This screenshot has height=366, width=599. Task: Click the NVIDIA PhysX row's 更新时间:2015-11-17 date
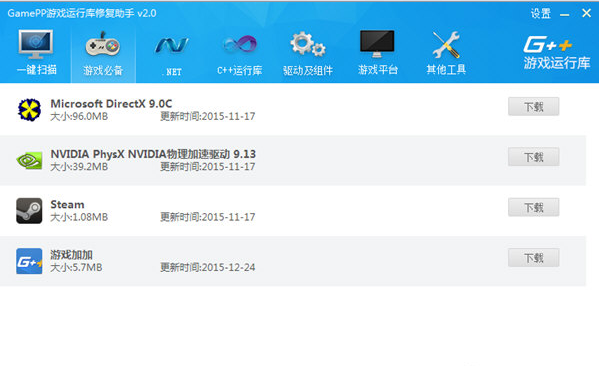[x=207, y=167]
